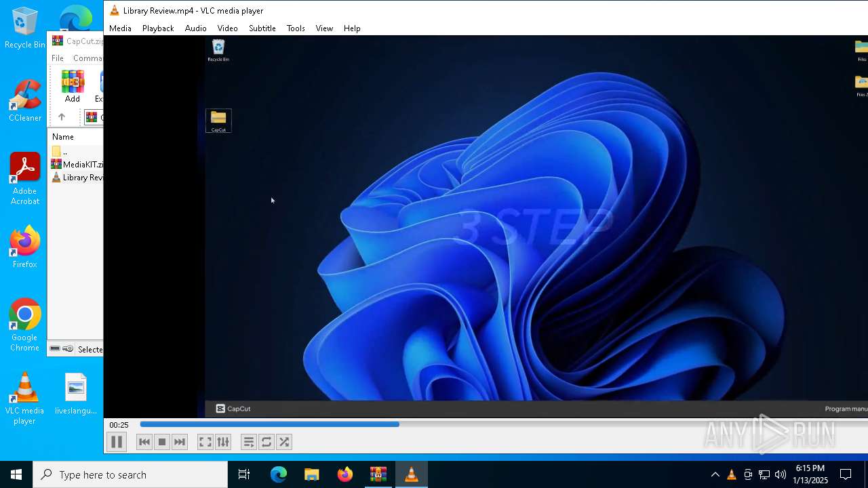Open the Firefox desktop shortcut

point(25,247)
